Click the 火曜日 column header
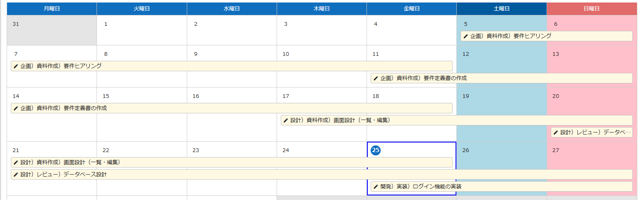644x200 pixels. pyautogui.click(x=142, y=9)
